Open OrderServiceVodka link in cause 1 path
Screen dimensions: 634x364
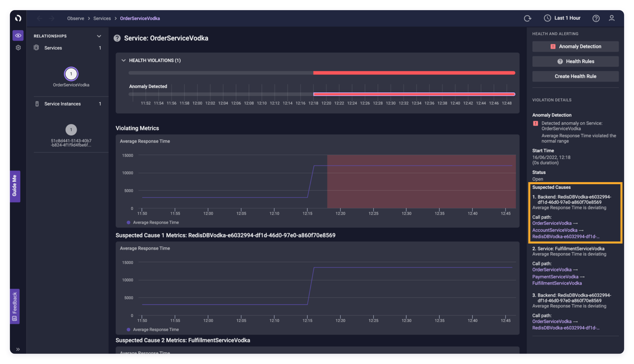pyautogui.click(x=552, y=223)
